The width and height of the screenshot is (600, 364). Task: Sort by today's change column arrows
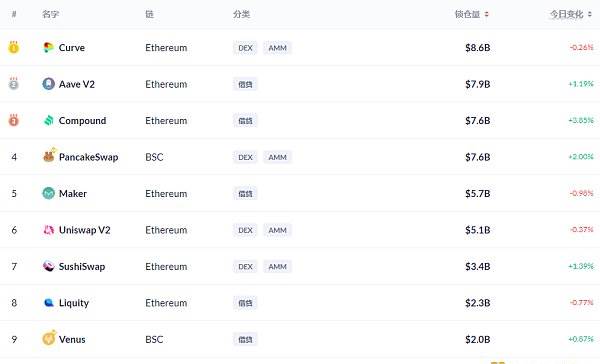[590, 15]
